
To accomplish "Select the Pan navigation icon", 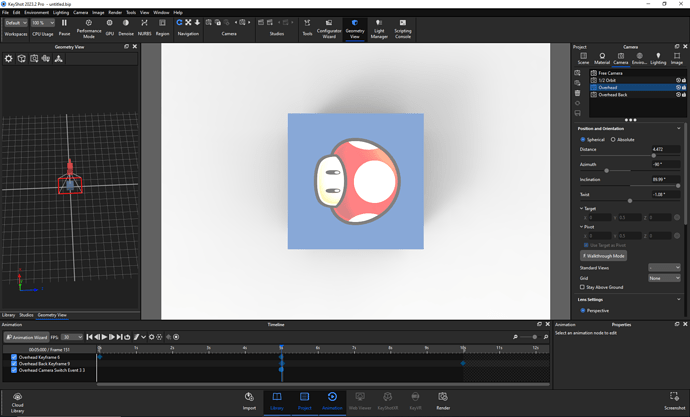I will point(188,22).
